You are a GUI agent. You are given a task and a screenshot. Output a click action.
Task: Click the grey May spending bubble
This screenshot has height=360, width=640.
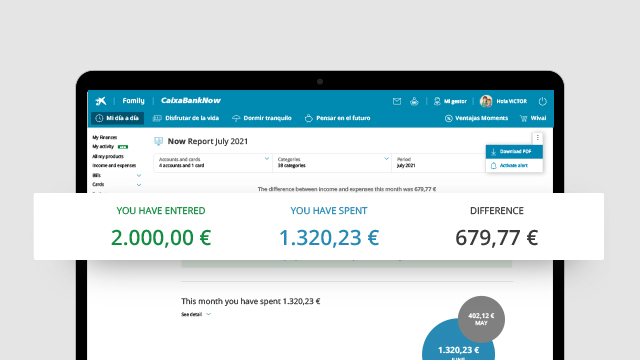coord(481,319)
